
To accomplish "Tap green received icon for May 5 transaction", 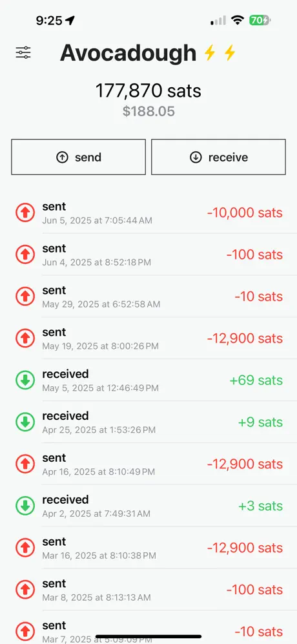I will tap(25, 380).
